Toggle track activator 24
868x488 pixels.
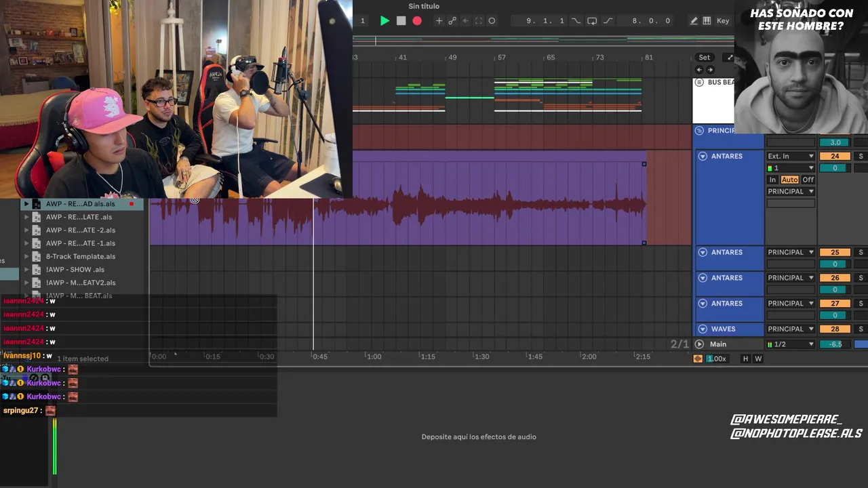[x=835, y=157]
